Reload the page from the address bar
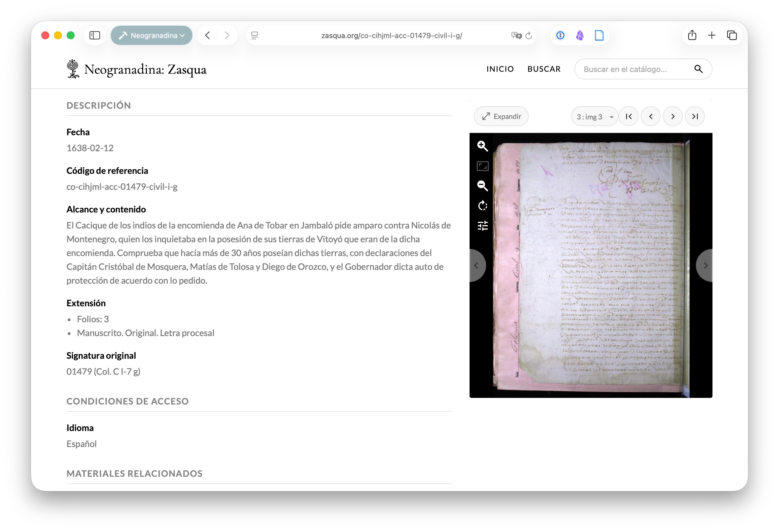Image resolution: width=779 pixels, height=532 pixels. (529, 35)
